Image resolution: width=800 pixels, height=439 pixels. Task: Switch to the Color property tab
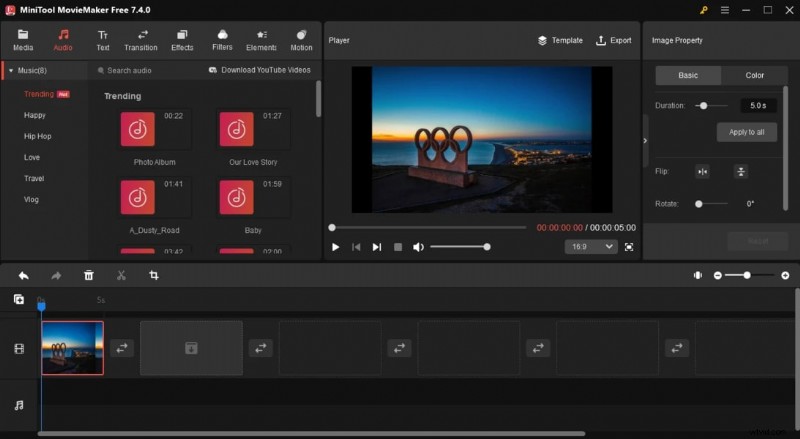pyautogui.click(x=754, y=75)
